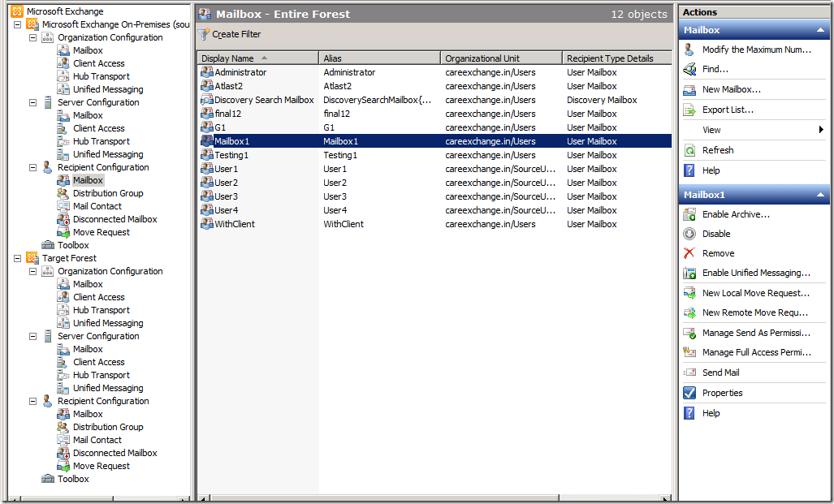
Task: Click the Target Forest node icon
Action: 32,258
